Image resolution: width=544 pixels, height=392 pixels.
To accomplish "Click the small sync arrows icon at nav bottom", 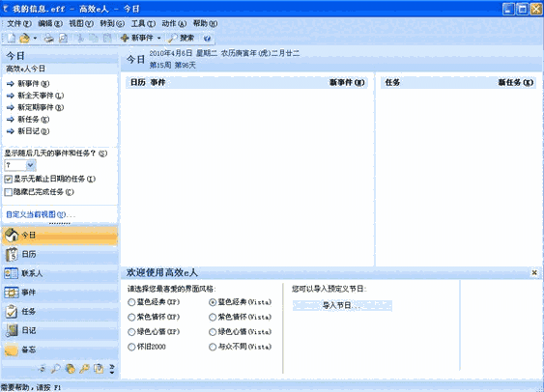I will tap(42, 369).
